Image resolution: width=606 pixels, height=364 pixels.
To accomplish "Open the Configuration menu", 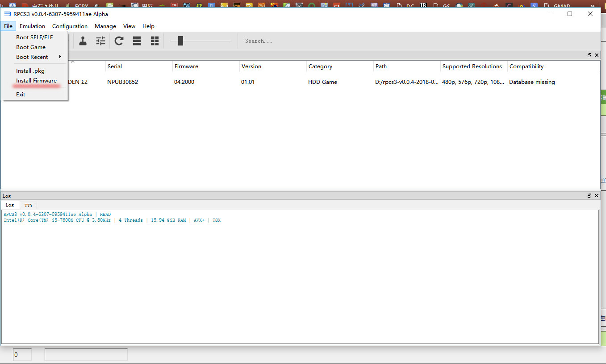I will tap(70, 26).
